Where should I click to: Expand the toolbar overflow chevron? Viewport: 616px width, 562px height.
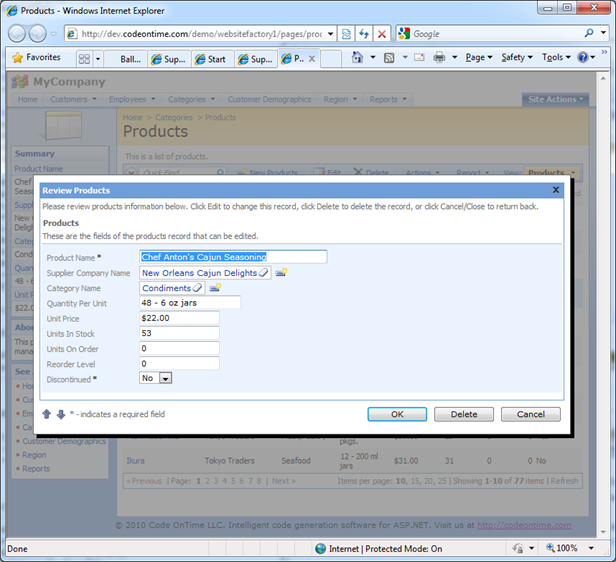pos(604,52)
